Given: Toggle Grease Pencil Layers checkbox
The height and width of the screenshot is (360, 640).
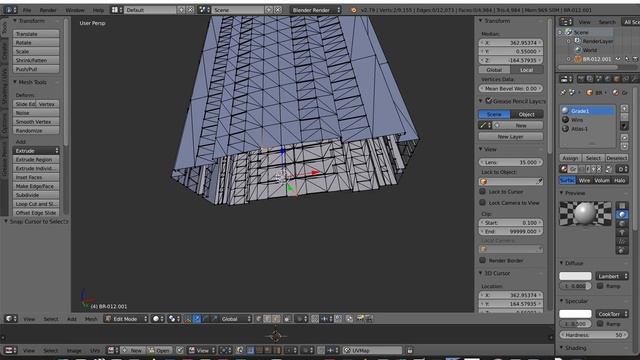Looking at the screenshot, I should tap(489, 101).
